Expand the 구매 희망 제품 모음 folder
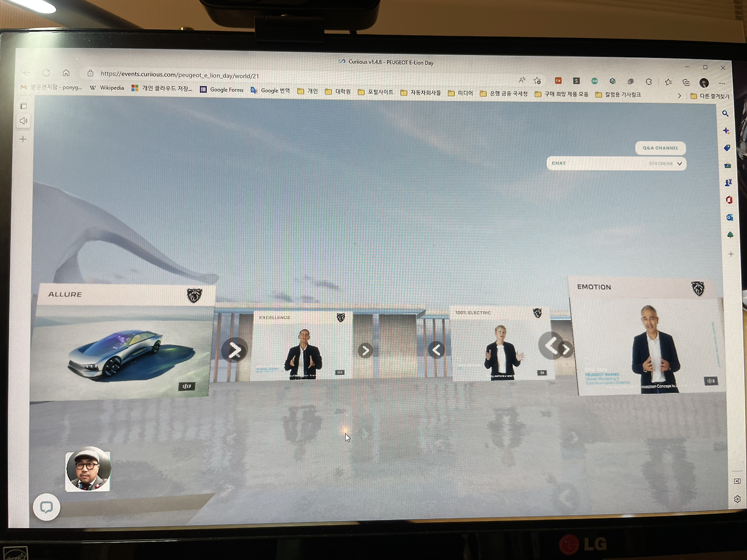Viewport: 747px width, 560px height. pos(561,94)
